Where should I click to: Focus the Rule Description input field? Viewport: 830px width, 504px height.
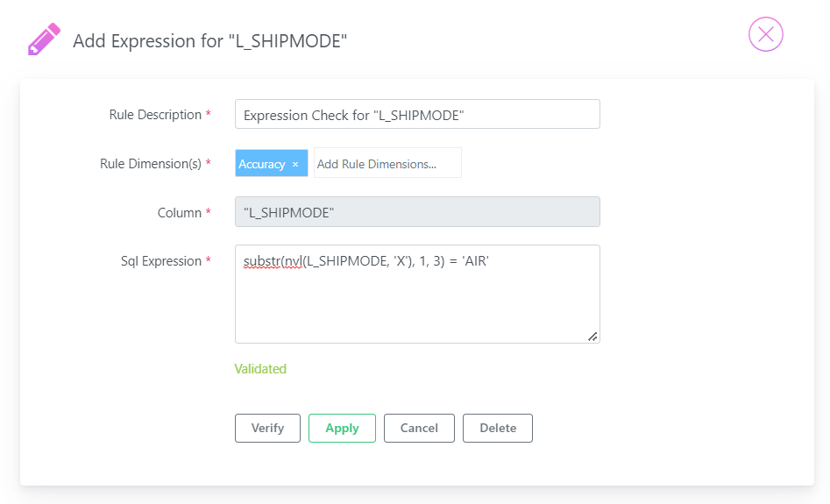point(417,114)
